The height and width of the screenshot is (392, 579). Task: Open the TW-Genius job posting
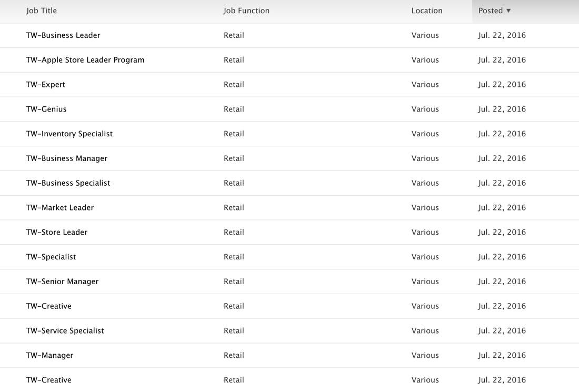46,109
